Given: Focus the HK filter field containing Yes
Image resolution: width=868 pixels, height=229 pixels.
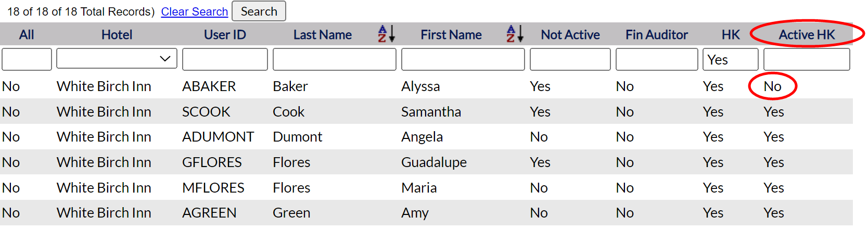Looking at the screenshot, I should click(731, 59).
